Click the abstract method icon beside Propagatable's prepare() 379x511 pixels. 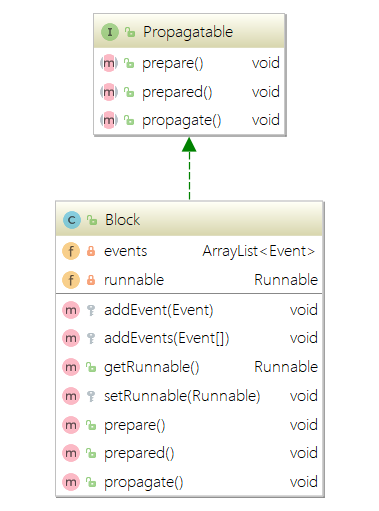click(109, 63)
